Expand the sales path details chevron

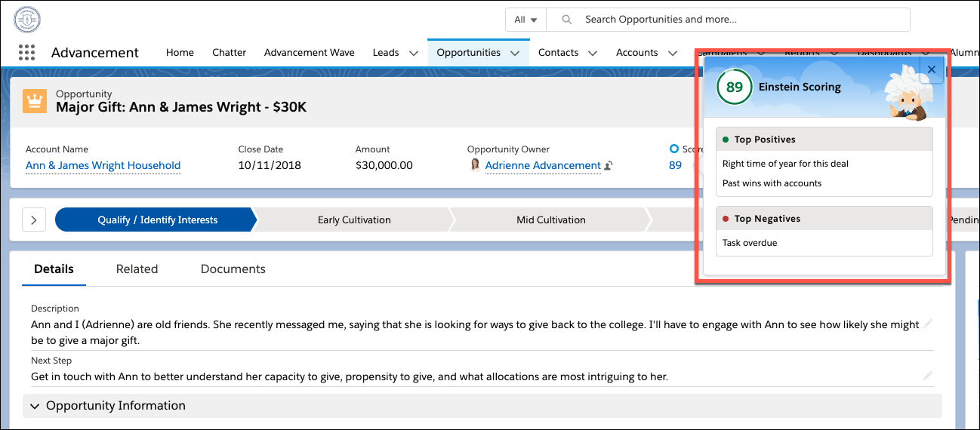coord(34,220)
